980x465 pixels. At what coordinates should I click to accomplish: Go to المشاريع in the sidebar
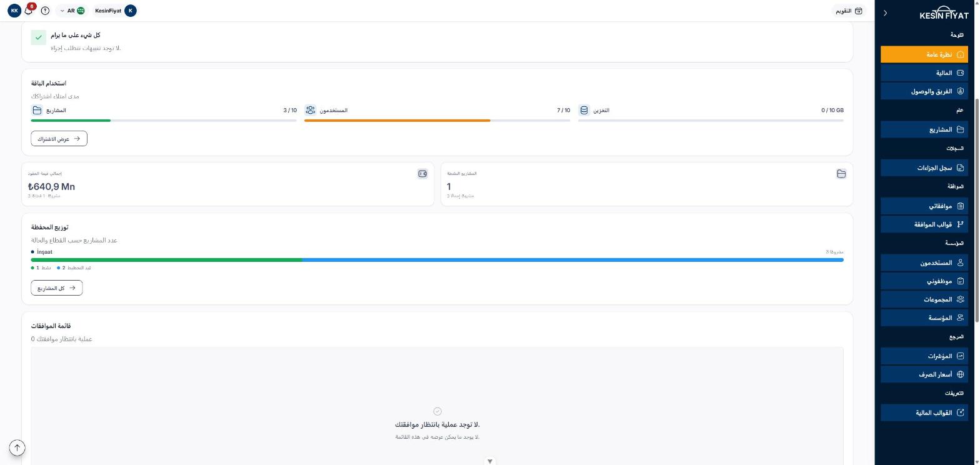pyautogui.click(x=924, y=129)
